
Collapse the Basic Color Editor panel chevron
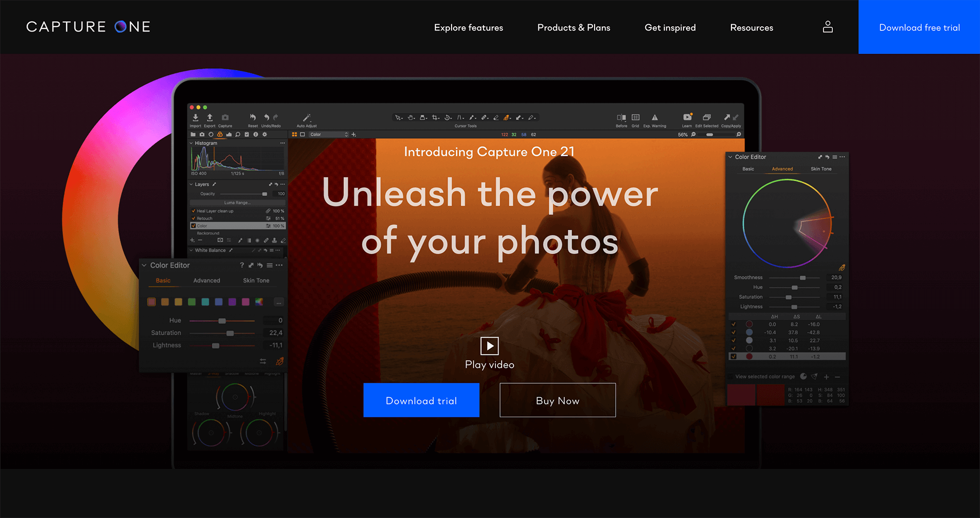coord(144,265)
